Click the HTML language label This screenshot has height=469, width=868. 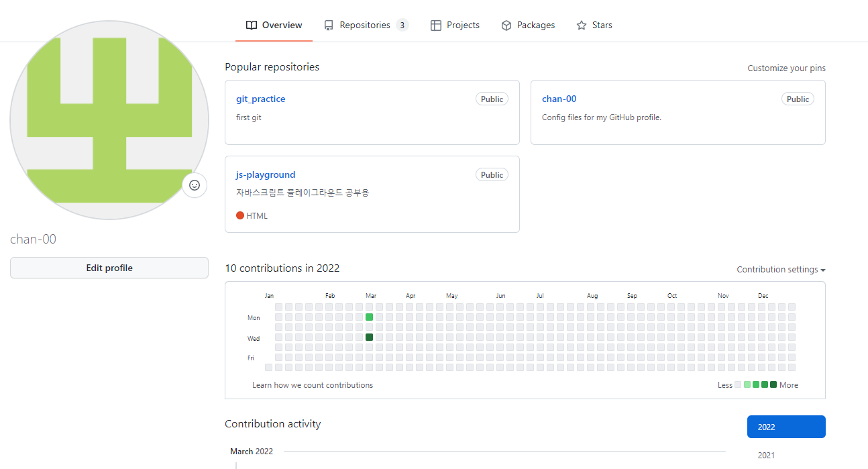257,216
